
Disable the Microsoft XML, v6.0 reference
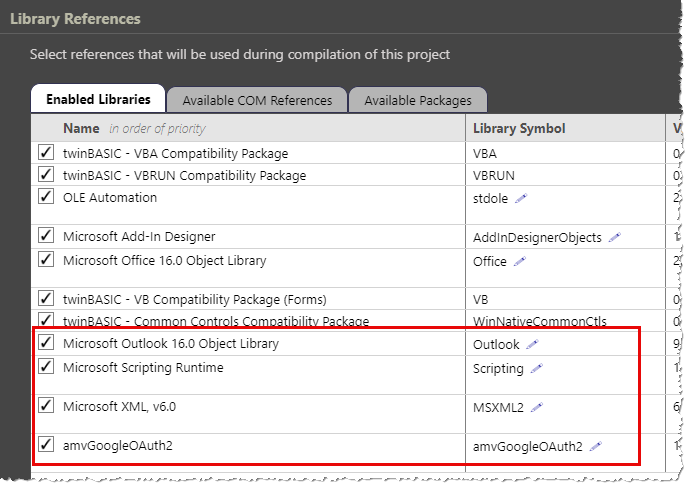[x=45, y=406]
